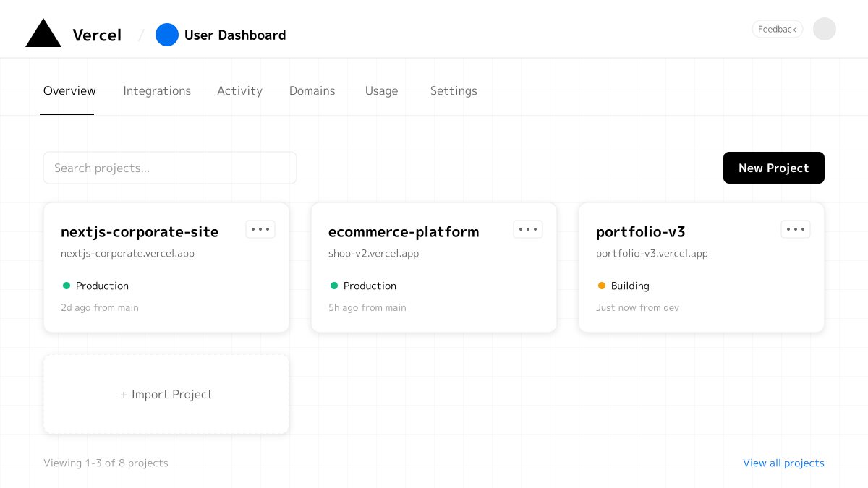Open the three-dot menu for portfolio-v3
This screenshot has width=868, height=488.
796,229
